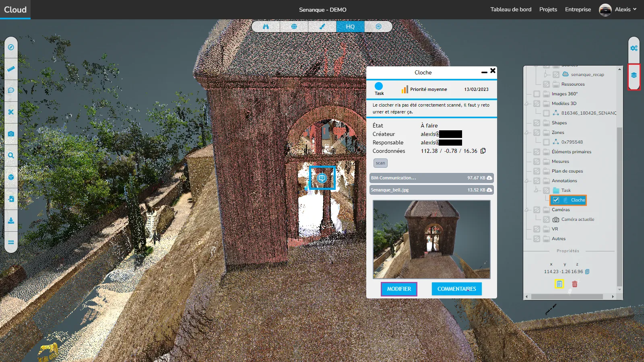Image resolution: width=644 pixels, height=362 pixels.
Task: Toggle the Modèles 3D checkbox
Action: [537, 103]
